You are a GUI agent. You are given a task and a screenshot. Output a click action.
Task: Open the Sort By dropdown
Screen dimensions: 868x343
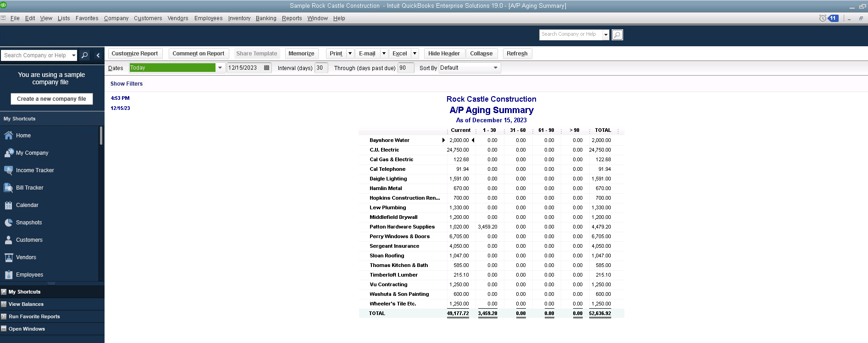click(495, 68)
